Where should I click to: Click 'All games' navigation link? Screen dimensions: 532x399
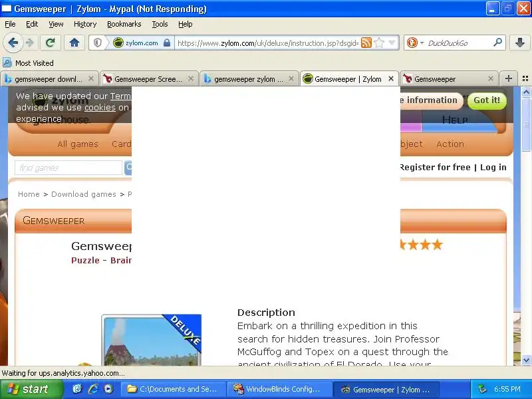coord(78,144)
